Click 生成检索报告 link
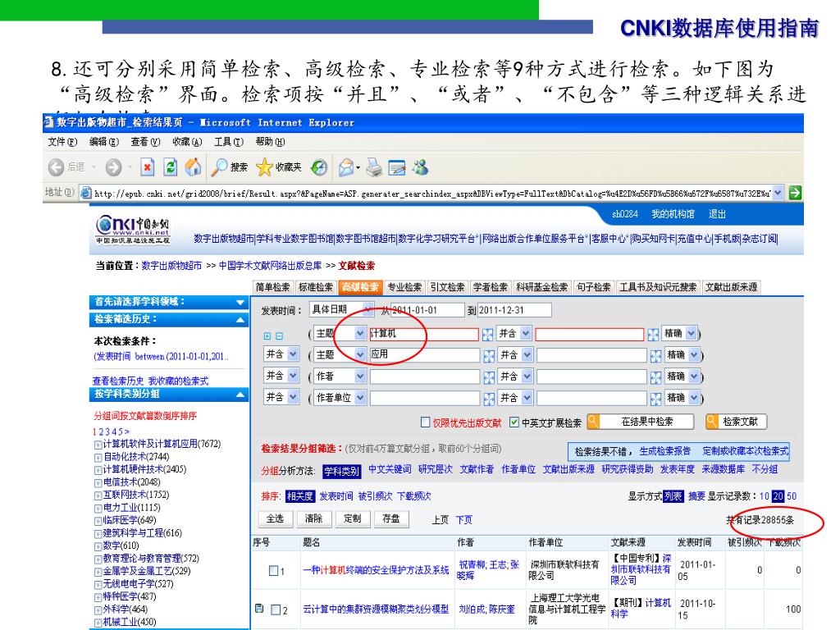 tap(664, 451)
